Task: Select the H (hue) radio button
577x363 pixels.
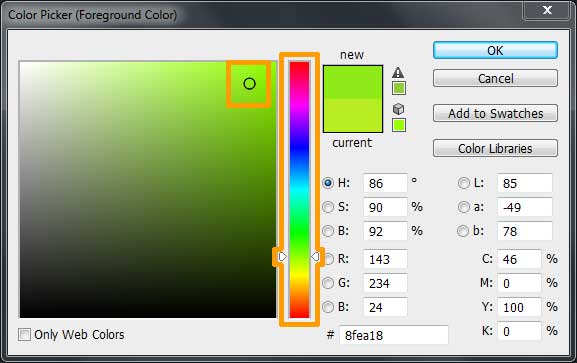Action: point(328,183)
